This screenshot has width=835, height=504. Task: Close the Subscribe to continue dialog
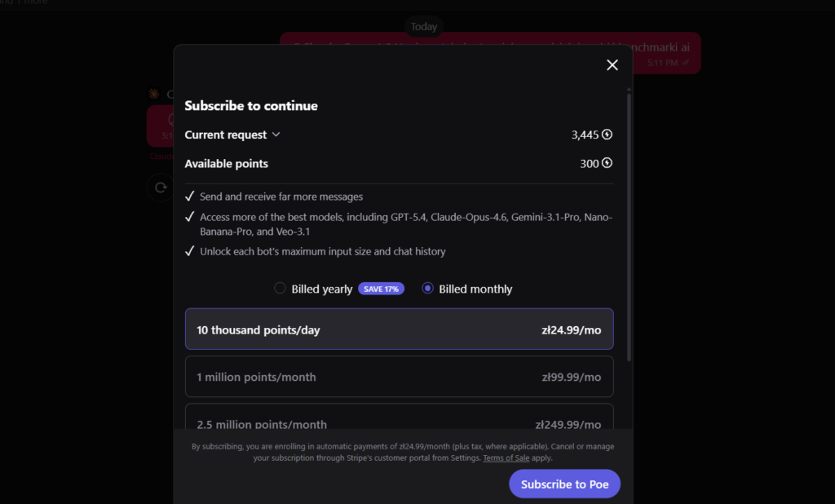pyautogui.click(x=612, y=65)
